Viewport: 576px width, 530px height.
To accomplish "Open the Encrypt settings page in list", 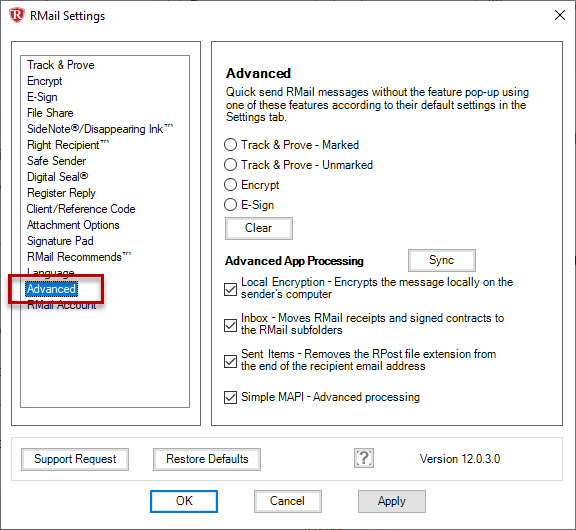I will [x=44, y=81].
